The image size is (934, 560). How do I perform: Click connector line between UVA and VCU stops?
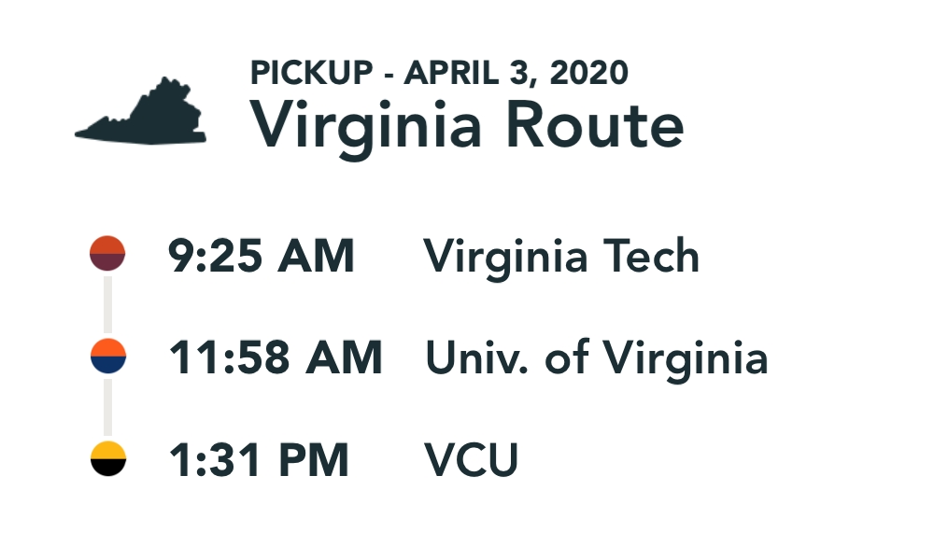pyautogui.click(x=107, y=407)
